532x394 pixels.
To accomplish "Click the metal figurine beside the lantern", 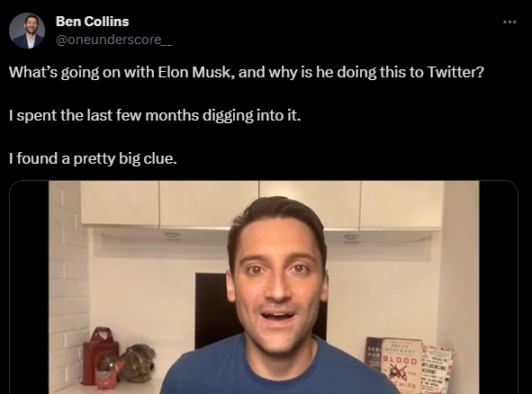I will [138, 363].
